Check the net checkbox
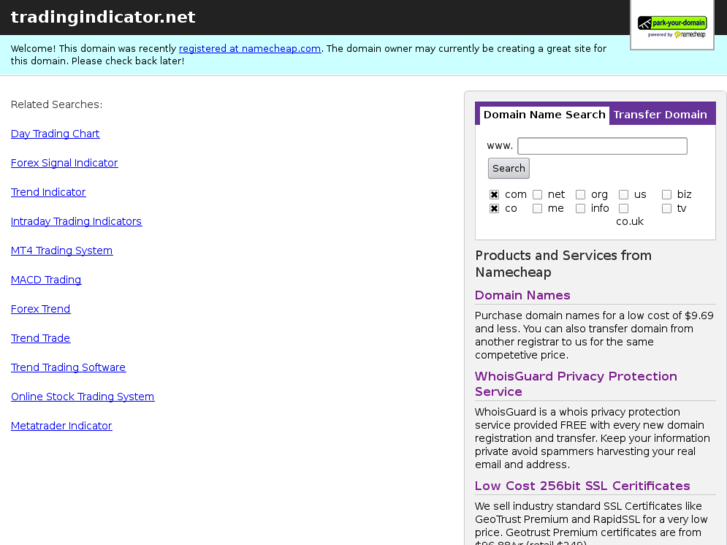This screenshot has height=545, width=727. 537,194
